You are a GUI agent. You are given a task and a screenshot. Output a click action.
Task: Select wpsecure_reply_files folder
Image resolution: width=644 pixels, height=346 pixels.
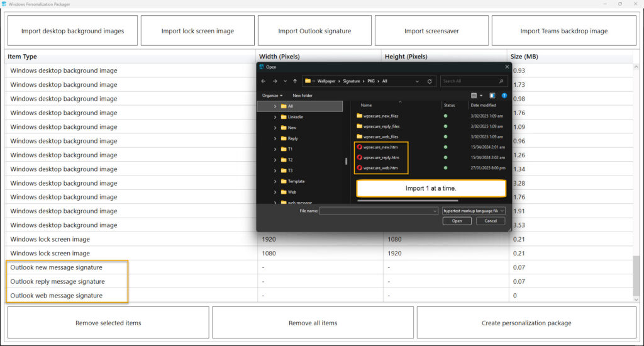coord(378,126)
